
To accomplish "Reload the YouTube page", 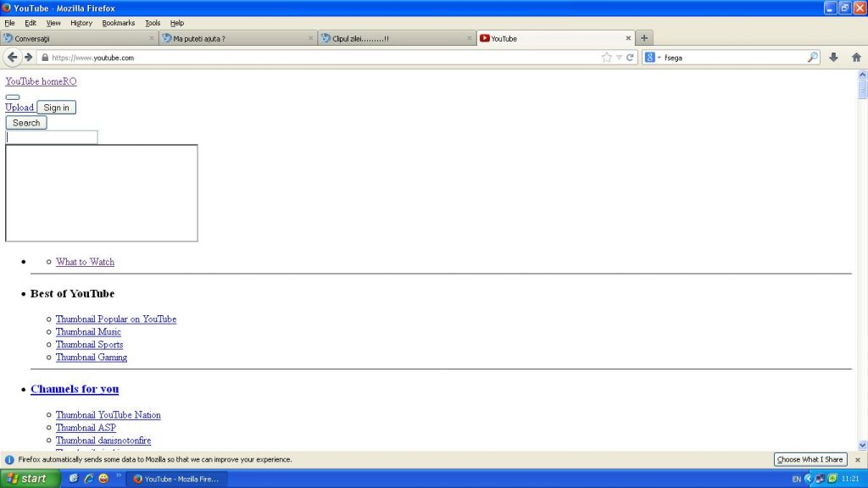I will click(x=630, y=58).
